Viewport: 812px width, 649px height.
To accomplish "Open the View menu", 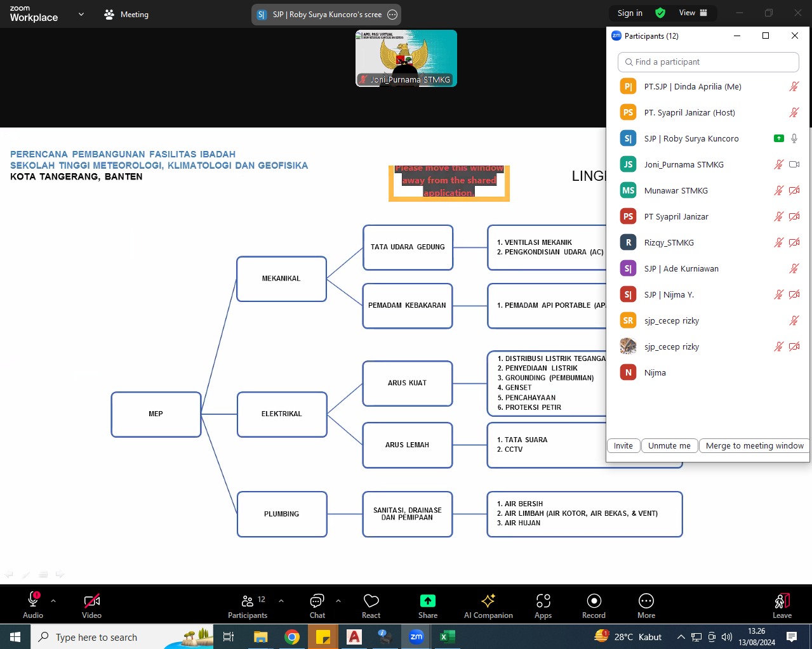I will pyautogui.click(x=693, y=13).
